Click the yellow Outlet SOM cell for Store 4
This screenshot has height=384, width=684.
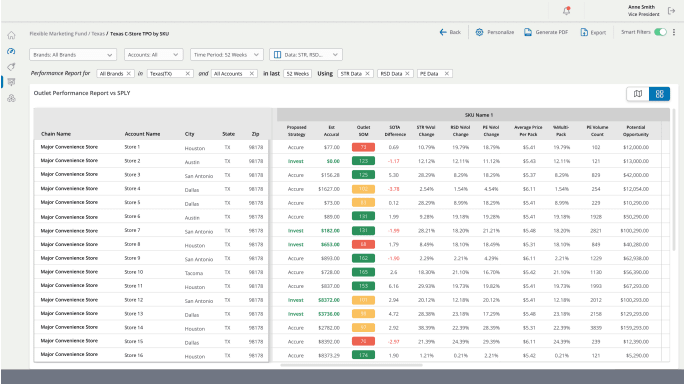coord(363,189)
